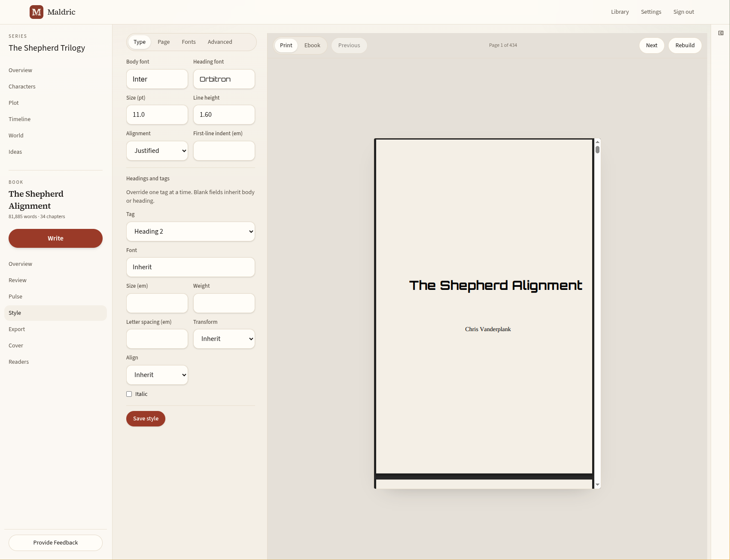The width and height of the screenshot is (730, 560).
Task: Click Save style button
Action: [146, 419]
